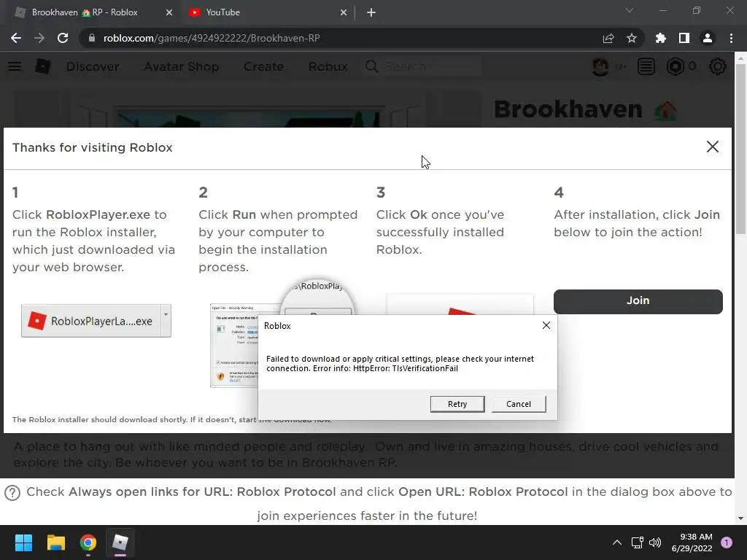Click the scrollbar down arrow
Screen dimensions: 747x560
[x=740, y=518]
